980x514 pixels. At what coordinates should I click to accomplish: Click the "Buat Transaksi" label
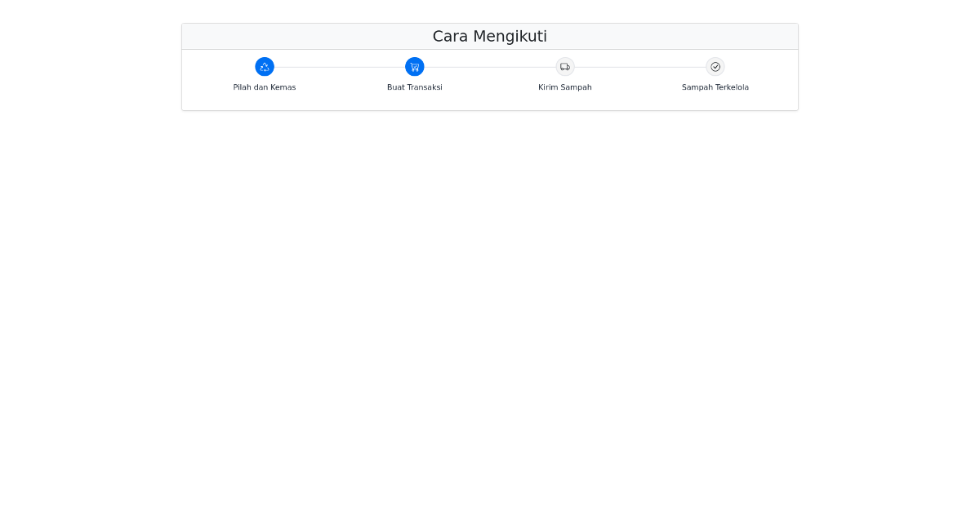[x=415, y=87]
